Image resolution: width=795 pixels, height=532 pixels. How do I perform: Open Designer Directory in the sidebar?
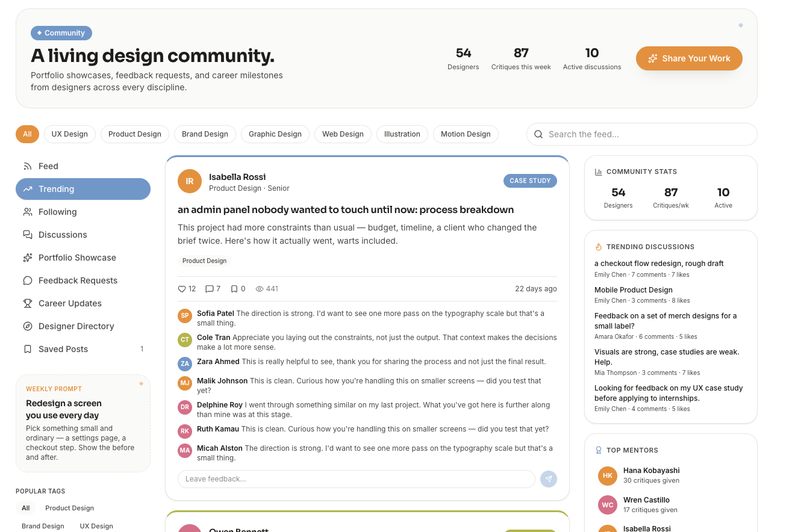(x=83, y=326)
